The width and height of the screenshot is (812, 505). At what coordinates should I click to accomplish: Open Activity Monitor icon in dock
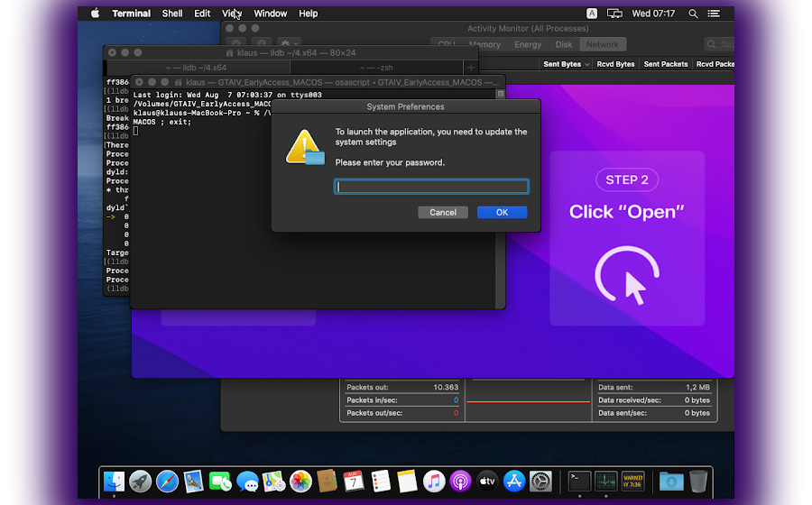[605, 482]
